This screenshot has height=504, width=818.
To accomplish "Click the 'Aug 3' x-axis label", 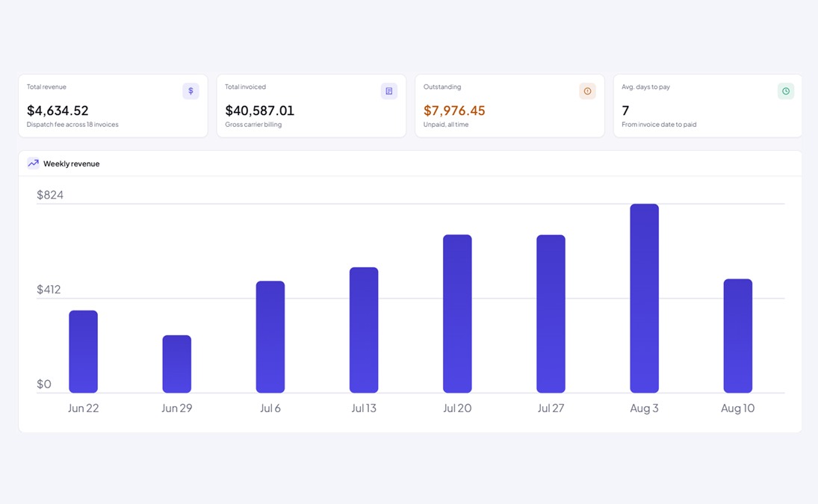I will click(644, 408).
